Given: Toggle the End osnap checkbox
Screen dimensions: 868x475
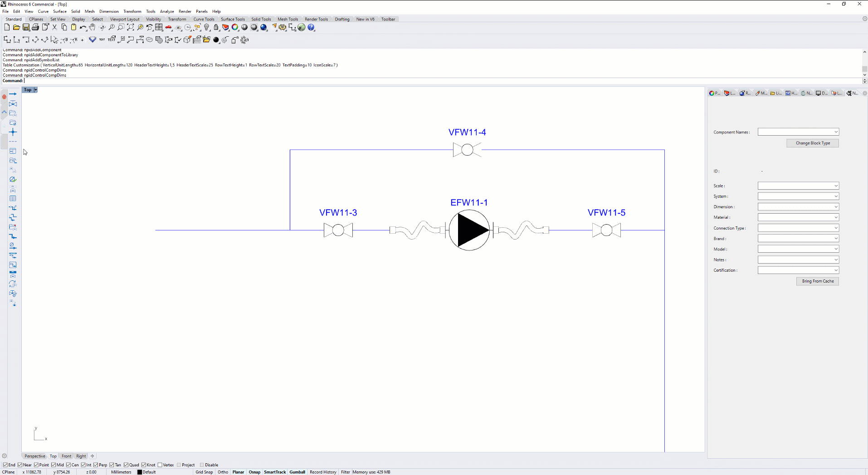Looking at the screenshot, I should (x=5, y=465).
